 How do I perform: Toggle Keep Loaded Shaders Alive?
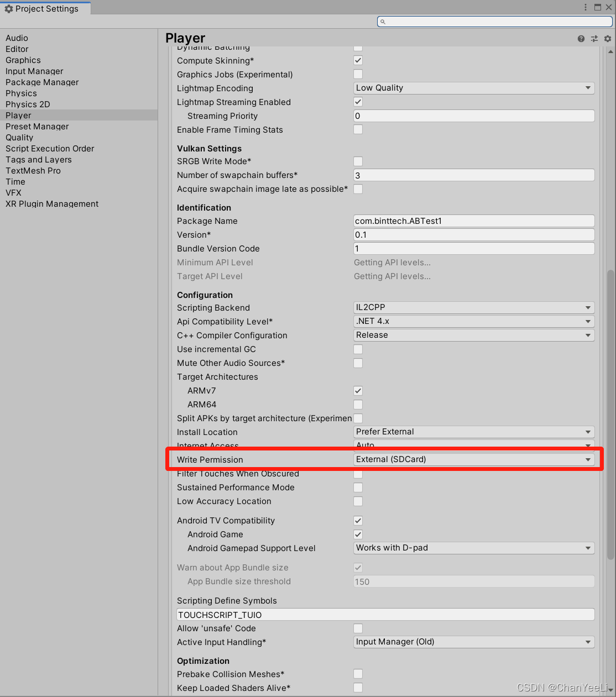point(358,688)
